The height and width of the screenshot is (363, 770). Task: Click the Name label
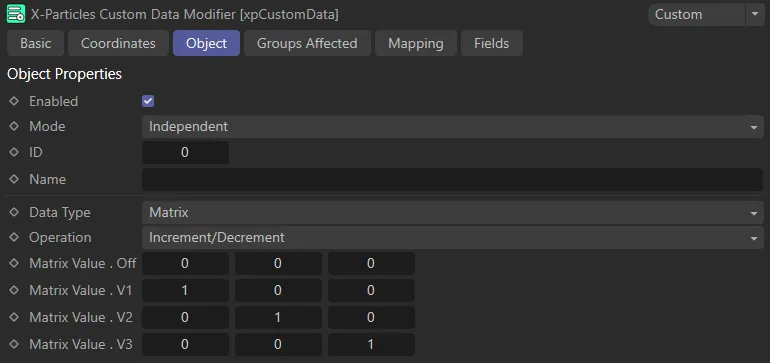47,179
